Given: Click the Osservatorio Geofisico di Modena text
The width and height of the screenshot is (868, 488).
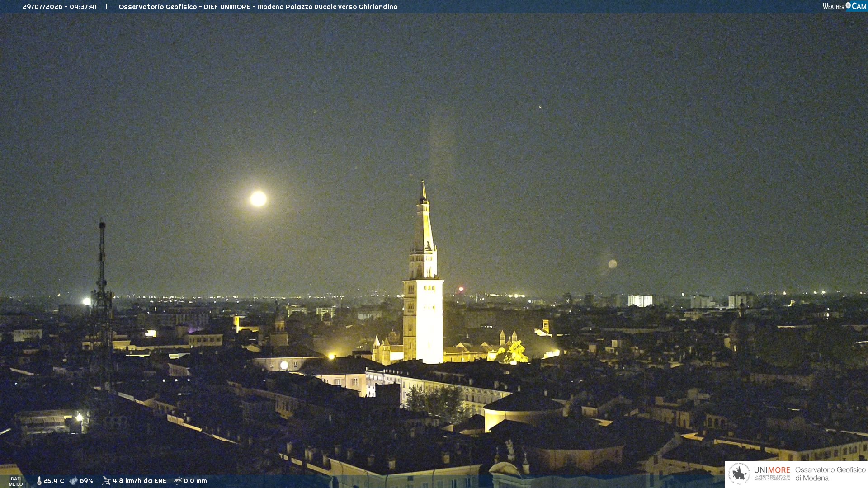Looking at the screenshot, I should (830, 474).
